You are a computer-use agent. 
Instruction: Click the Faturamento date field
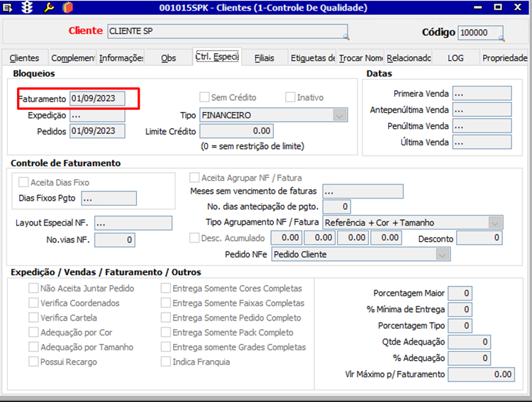click(97, 99)
